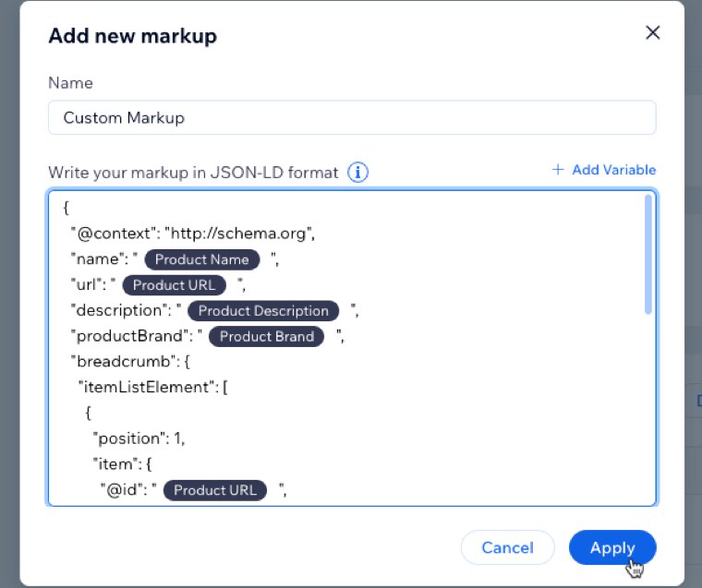This screenshot has width=702, height=588.
Task: Click the "url" key text
Action: pos(85,284)
